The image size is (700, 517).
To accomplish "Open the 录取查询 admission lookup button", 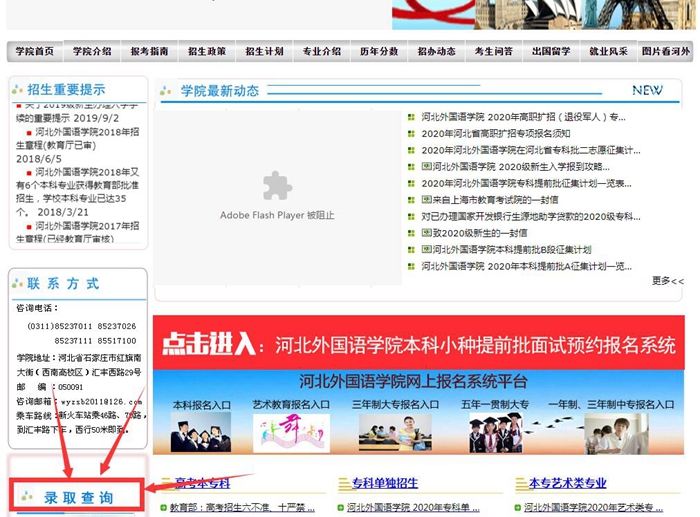I will (x=77, y=495).
